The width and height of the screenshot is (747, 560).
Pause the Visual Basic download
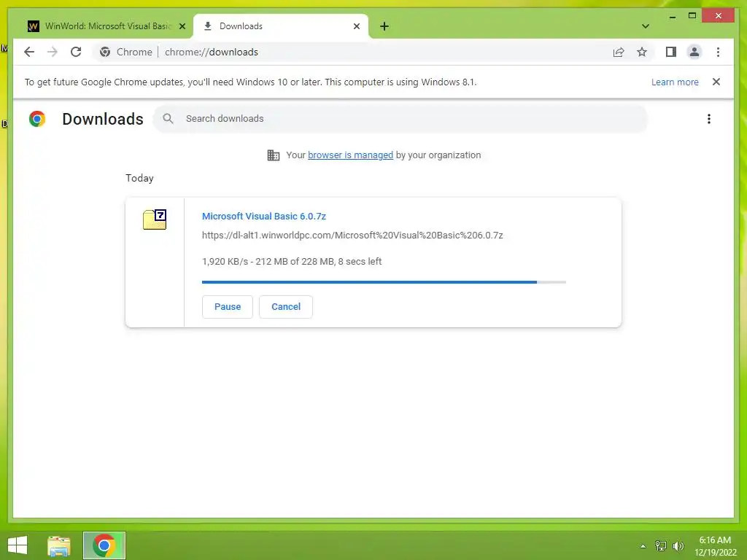228,307
